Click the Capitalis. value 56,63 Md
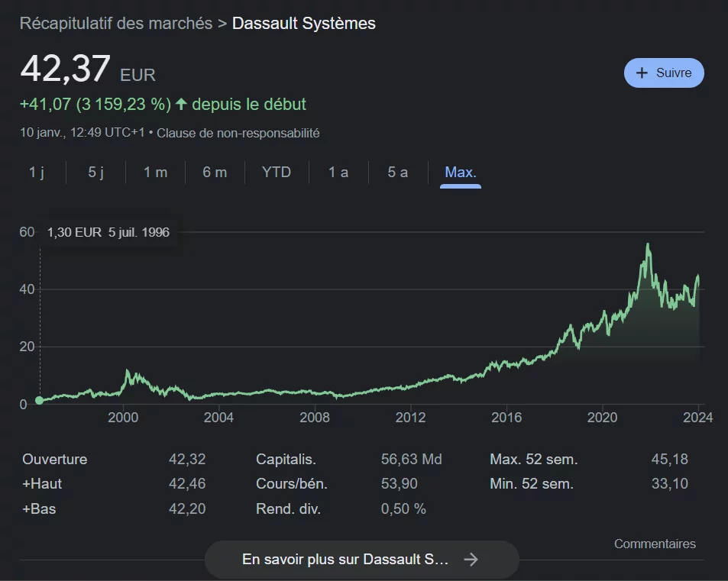728x581 pixels. [411, 459]
